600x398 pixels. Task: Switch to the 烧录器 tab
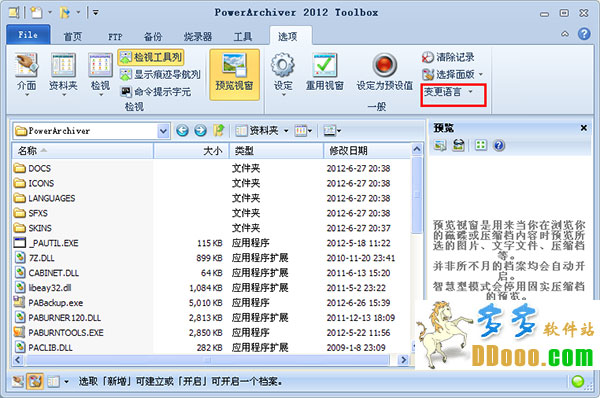(x=197, y=37)
